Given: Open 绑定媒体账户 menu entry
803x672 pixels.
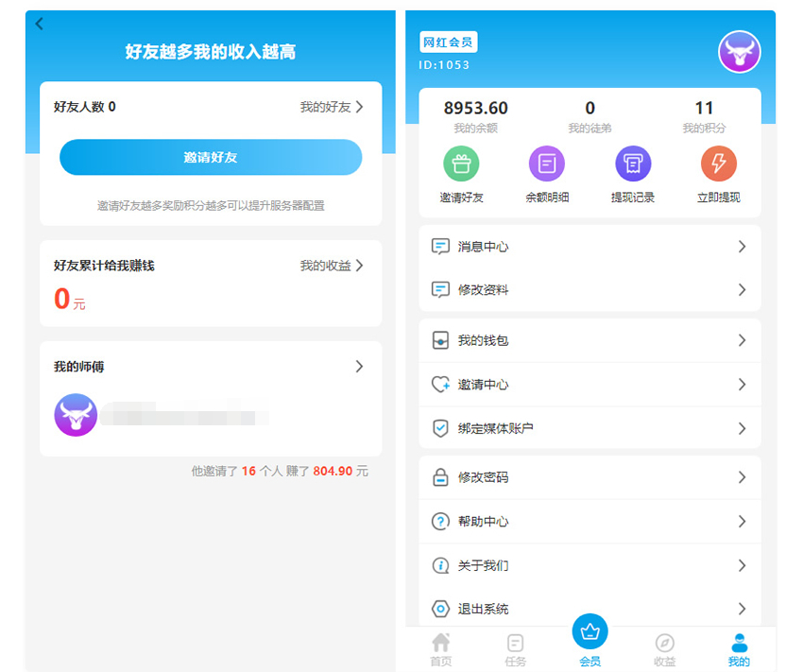Looking at the screenshot, I should [589, 428].
